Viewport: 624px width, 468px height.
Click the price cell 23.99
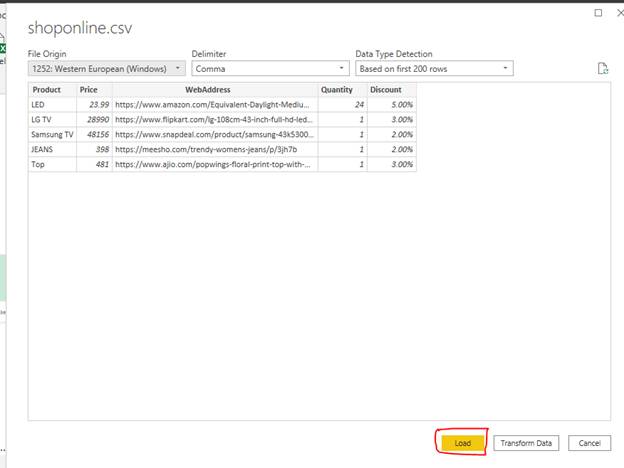pos(94,105)
